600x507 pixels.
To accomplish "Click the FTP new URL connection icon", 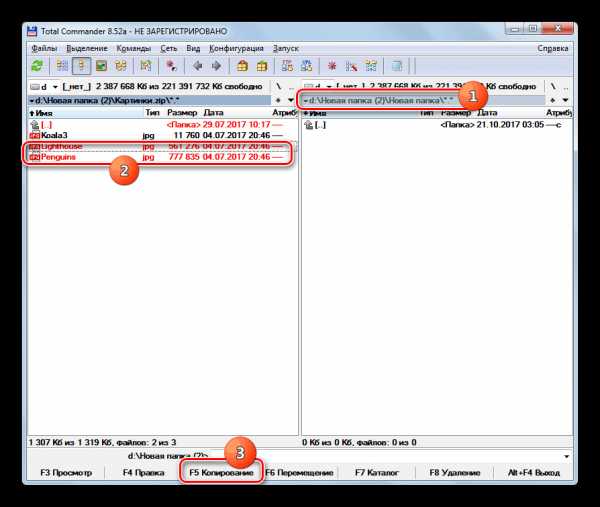I will 307,66.
